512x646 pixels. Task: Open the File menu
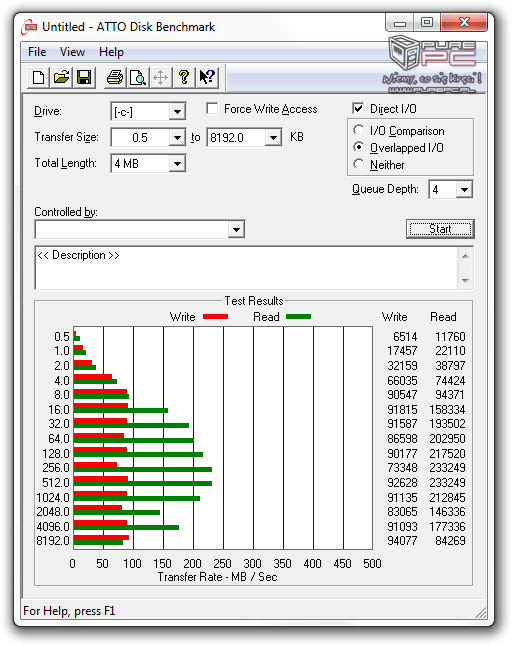(x=37, y=52)
